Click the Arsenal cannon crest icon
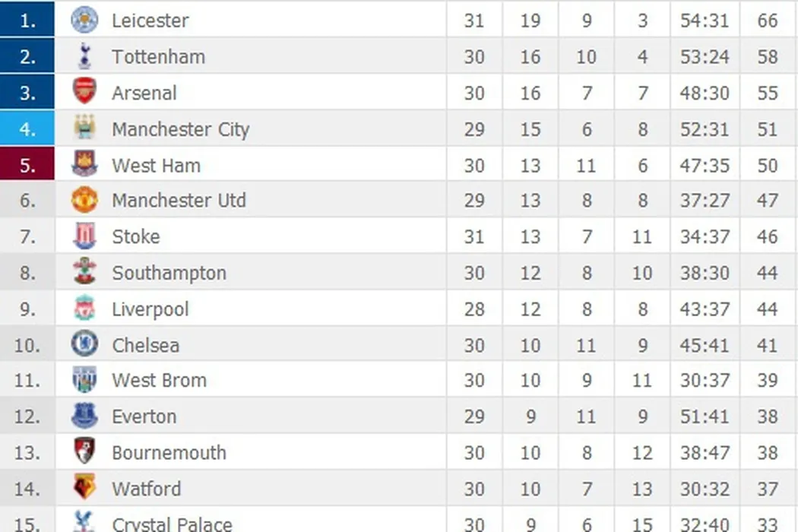 coord(84,92)
